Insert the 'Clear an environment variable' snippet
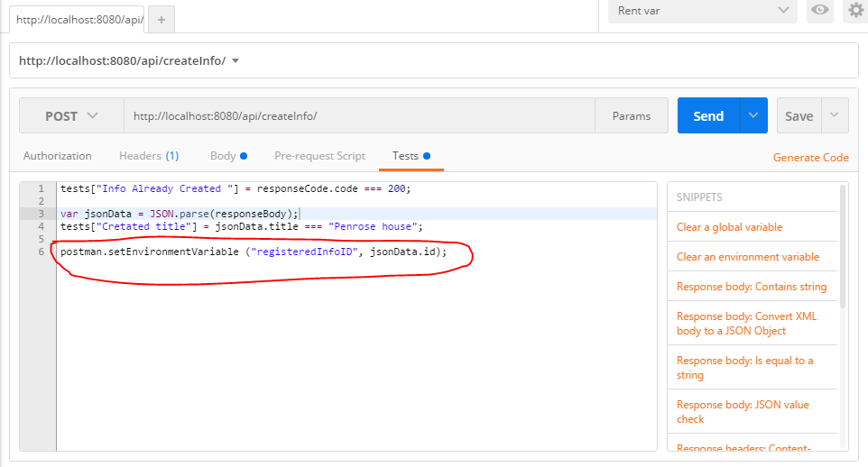868x467 pixels. (747, 257)
